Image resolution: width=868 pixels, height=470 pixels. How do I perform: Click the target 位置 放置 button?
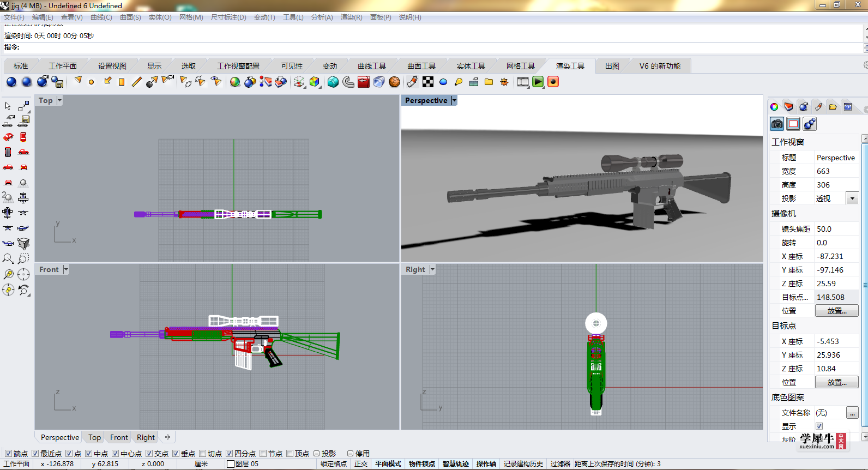[x=837, y=382]
